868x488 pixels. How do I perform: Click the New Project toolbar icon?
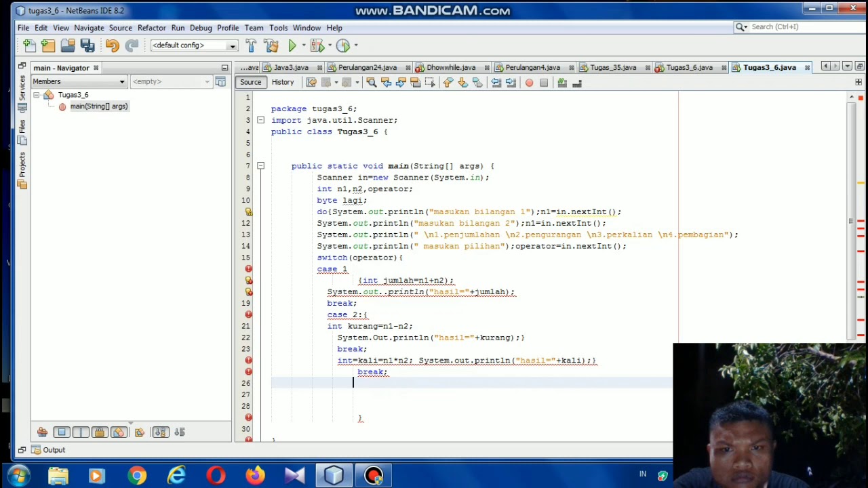tap(48, 45)
